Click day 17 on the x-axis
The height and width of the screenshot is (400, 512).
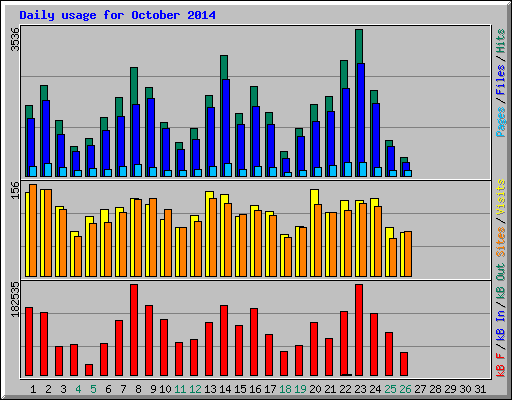pos(270,389)
